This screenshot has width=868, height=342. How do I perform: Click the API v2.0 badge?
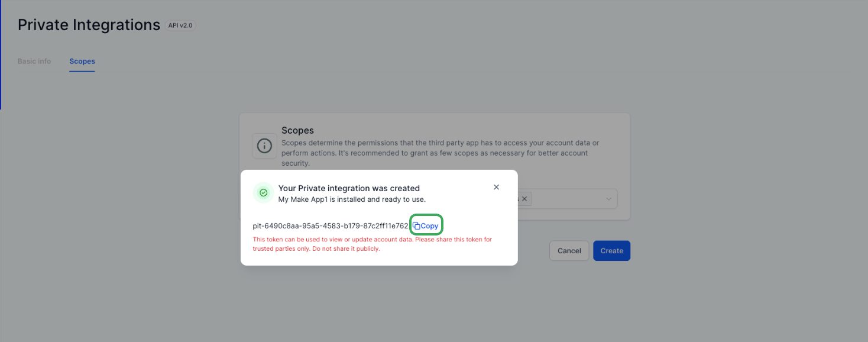click(x=180, y=25)
